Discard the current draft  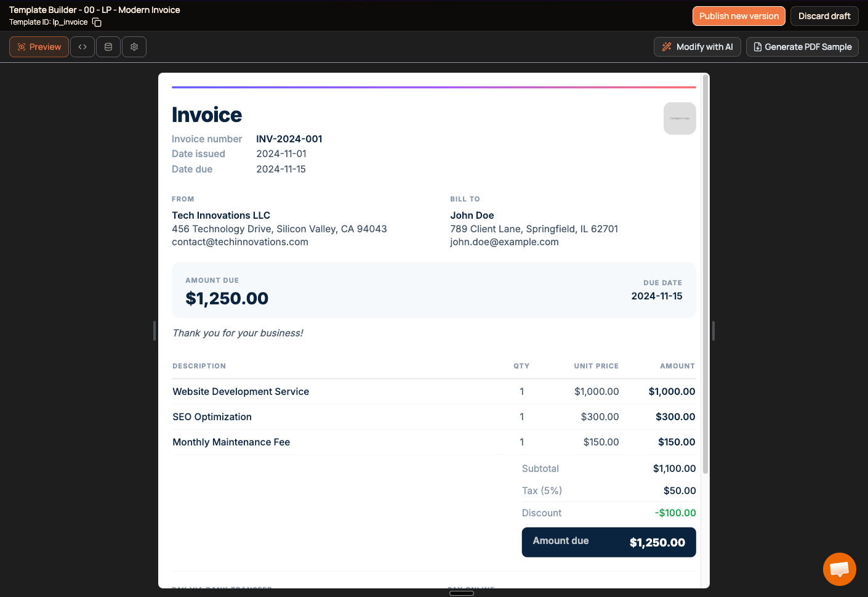tap(824, 16)
